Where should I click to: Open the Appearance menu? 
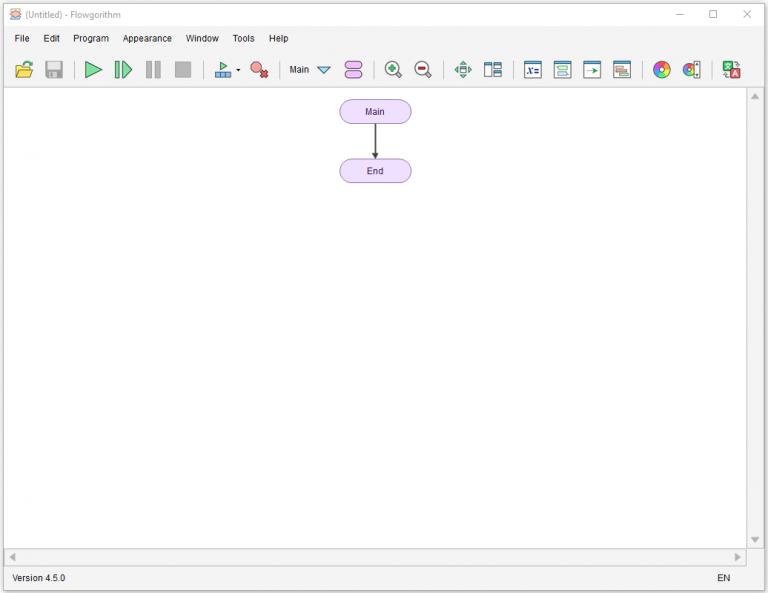pos(147,38)
